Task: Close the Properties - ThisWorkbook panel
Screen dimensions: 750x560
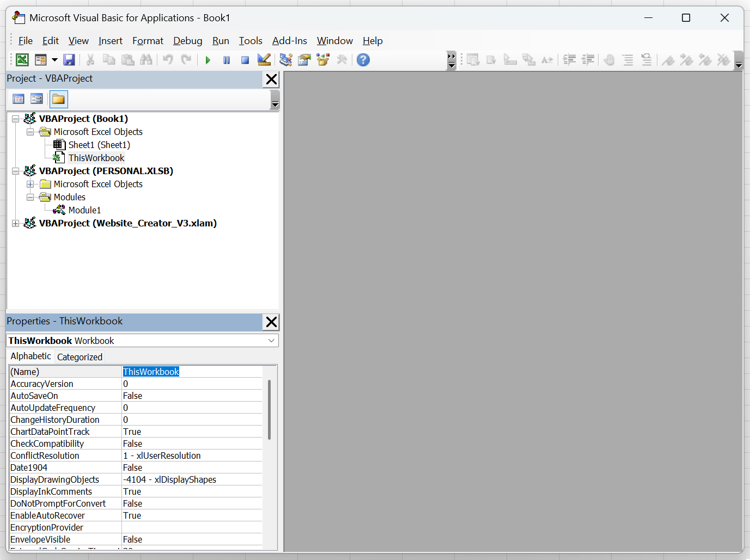Action: [x=271, y=322]
